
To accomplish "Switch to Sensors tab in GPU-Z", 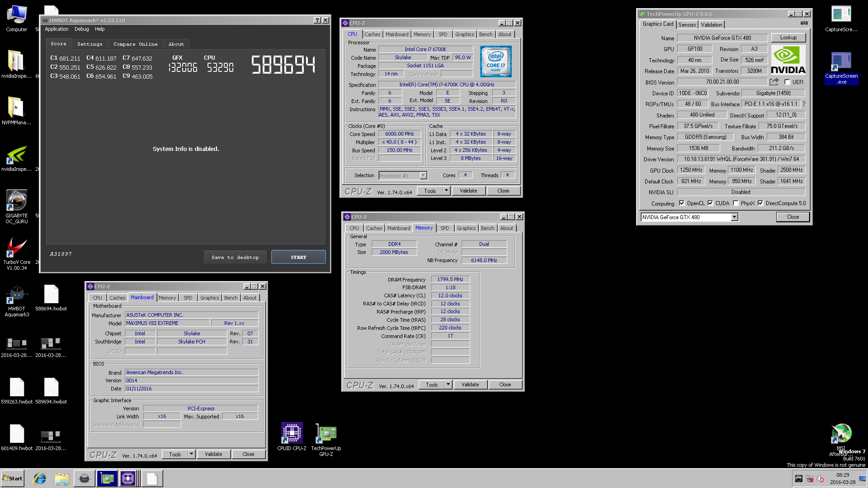I will [x=687, y=25].
